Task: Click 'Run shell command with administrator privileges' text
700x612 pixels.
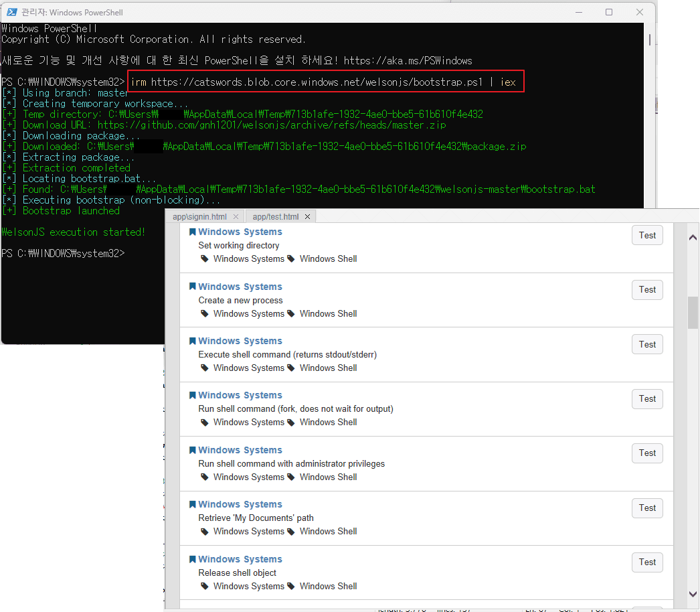Action: click(292, 464)
